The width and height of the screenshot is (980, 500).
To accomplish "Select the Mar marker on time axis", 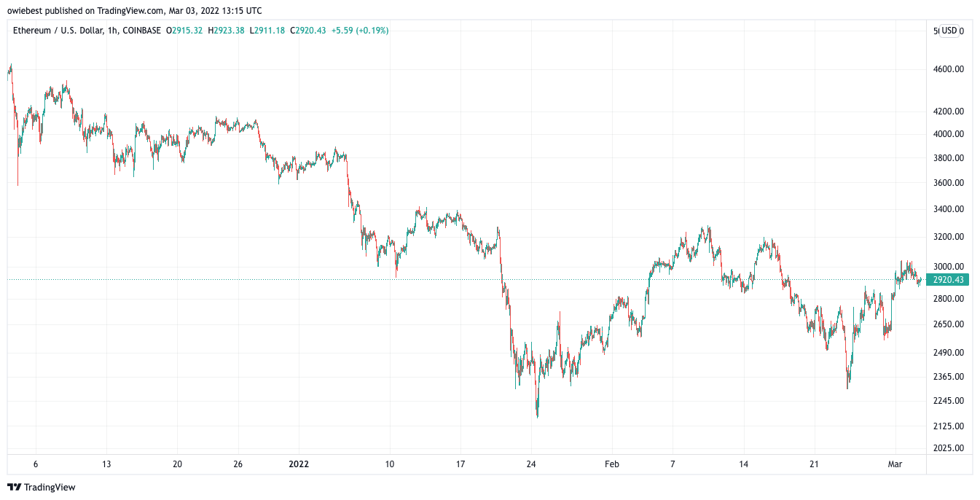I will (x=895, y=464).
